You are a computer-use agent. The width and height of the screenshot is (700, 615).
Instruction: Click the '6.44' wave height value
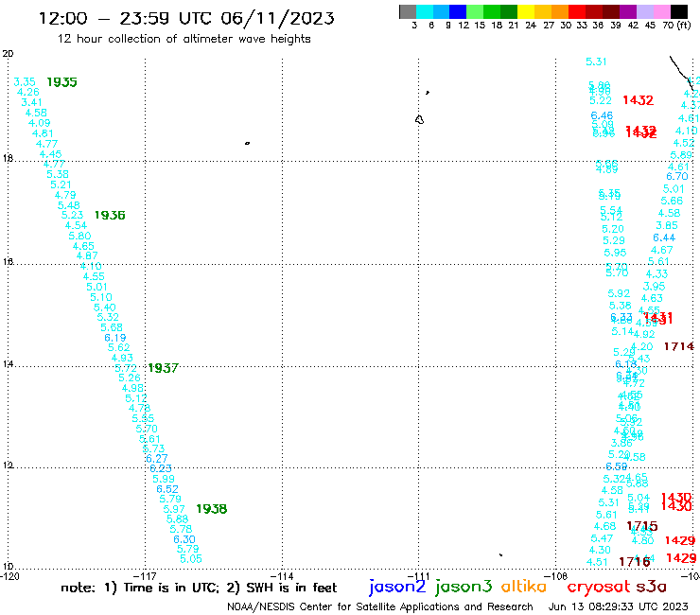point(664,238)
